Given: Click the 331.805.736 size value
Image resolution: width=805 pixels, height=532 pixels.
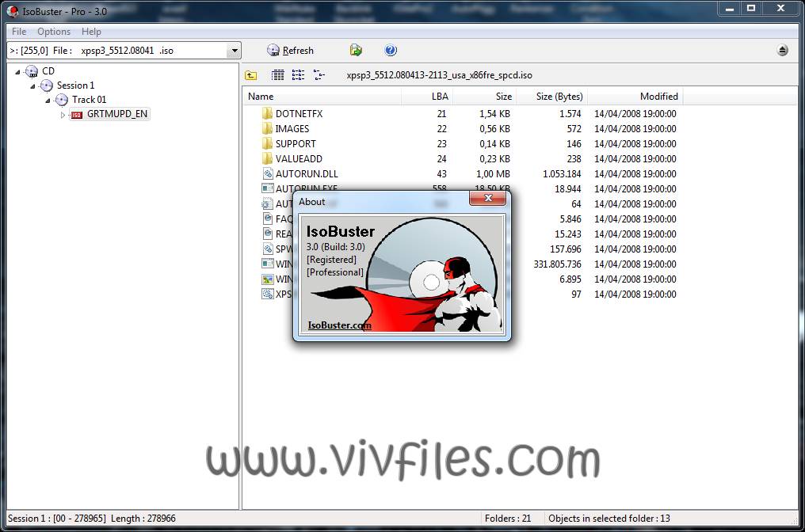Looking at the screenshot, I should coord(557,264).
